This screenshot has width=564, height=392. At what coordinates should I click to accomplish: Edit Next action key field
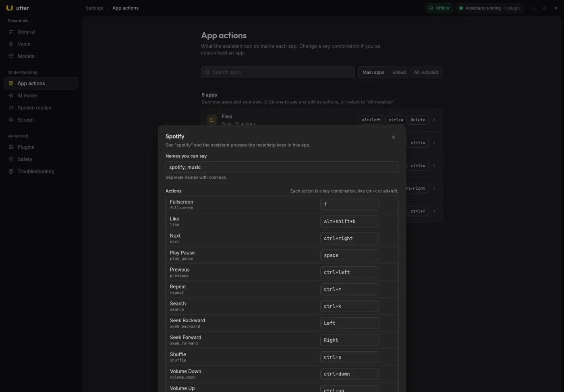[x=349, y=239]
